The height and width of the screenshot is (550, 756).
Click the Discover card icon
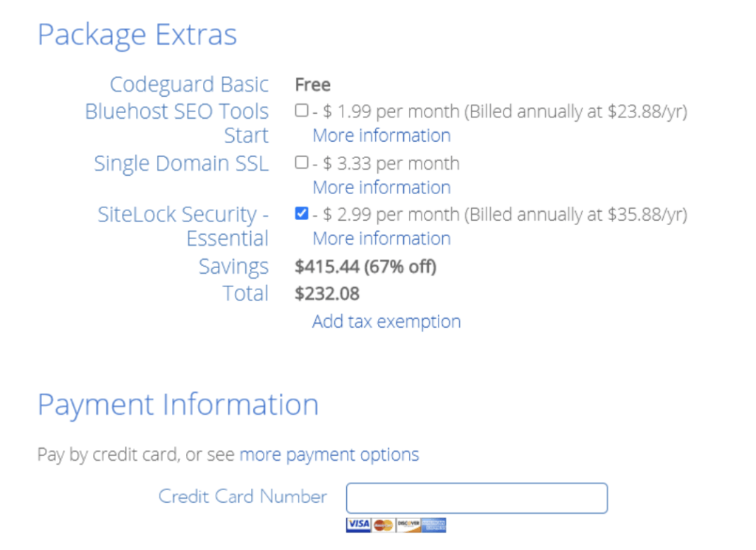(x=408, y=525)
